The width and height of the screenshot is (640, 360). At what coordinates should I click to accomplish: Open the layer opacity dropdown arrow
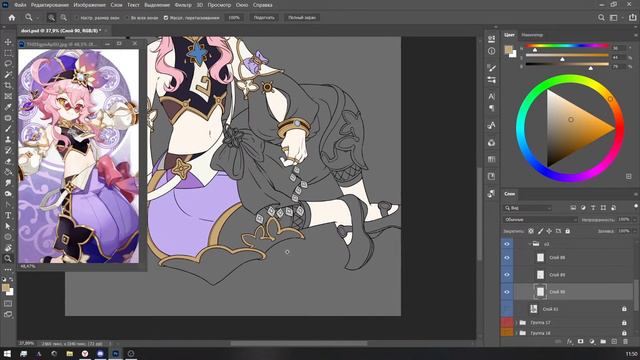pos(634,220)
